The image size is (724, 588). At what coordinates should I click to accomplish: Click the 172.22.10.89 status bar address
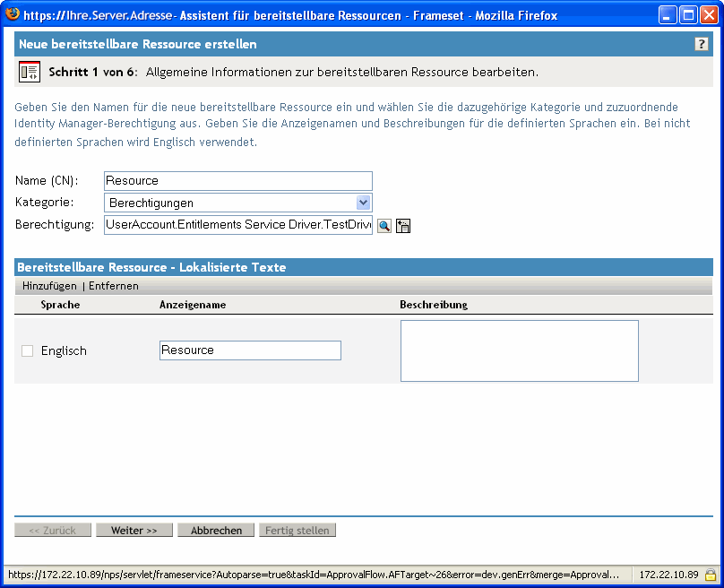point(668,575)
